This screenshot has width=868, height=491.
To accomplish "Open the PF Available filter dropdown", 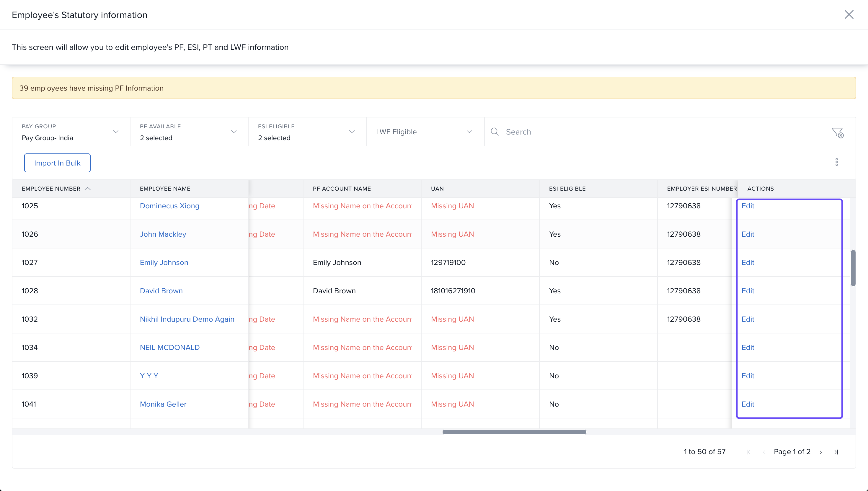I will [234, 132].
